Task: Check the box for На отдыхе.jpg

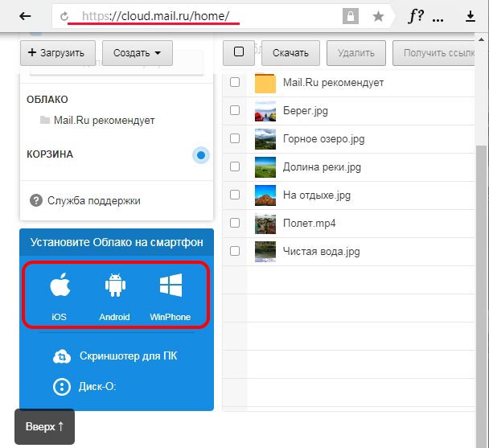Action: 235,195
